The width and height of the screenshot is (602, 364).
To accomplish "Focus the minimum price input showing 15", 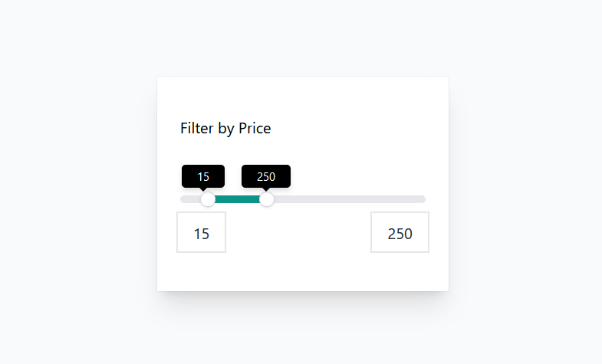I will 201,233.
